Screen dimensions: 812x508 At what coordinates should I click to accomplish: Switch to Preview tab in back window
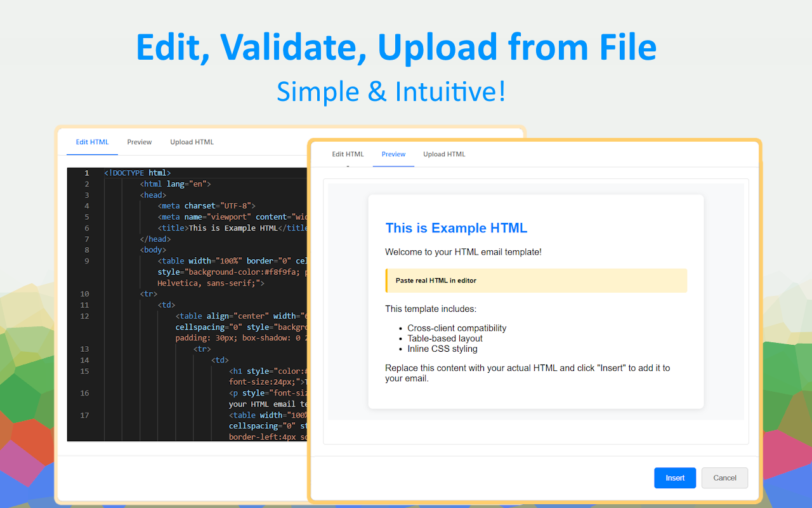(x=140, y=142)
